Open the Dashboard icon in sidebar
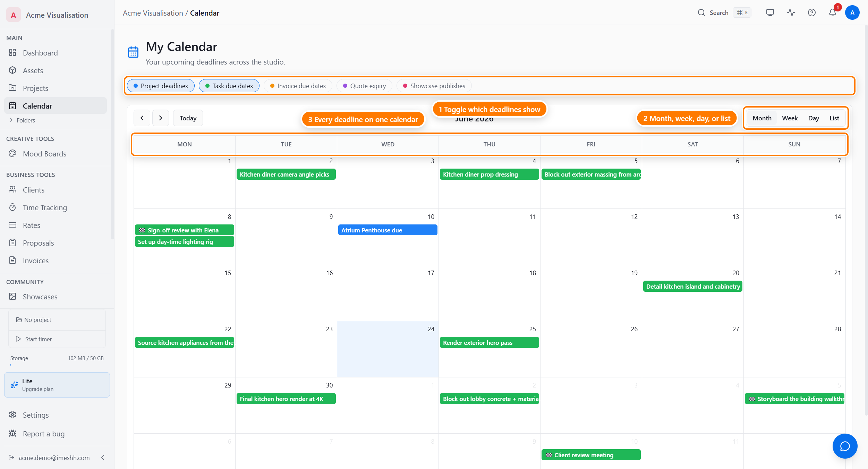The image size is (868, 469). tap(12, 52)
